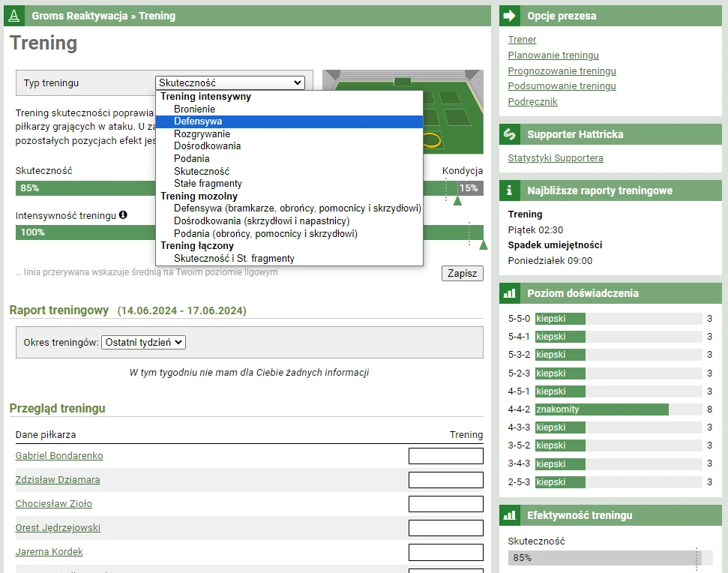Click the arrow icon beside Opcje prezesa

(x=510, y=16)
